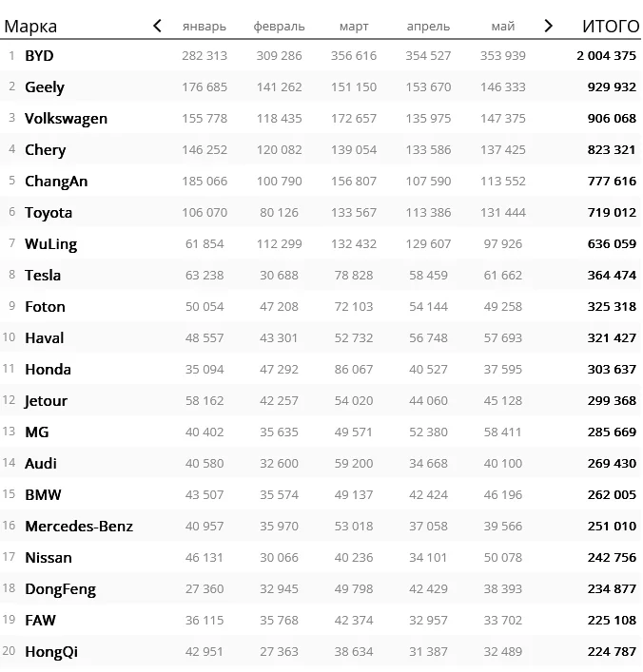Select the Haval brand row
The image size is (643, 672).
point(321,338)
